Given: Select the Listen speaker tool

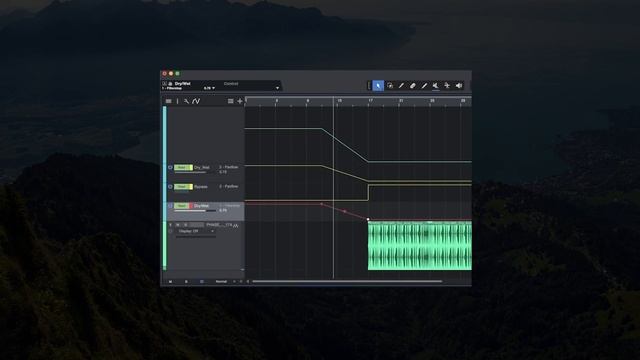Looking at the screenshot, I should click(x=459, y=86).
